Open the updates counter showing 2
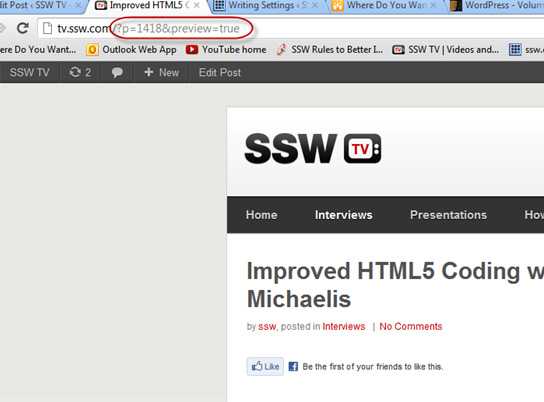The image size is (544, 402). point(80,72)
